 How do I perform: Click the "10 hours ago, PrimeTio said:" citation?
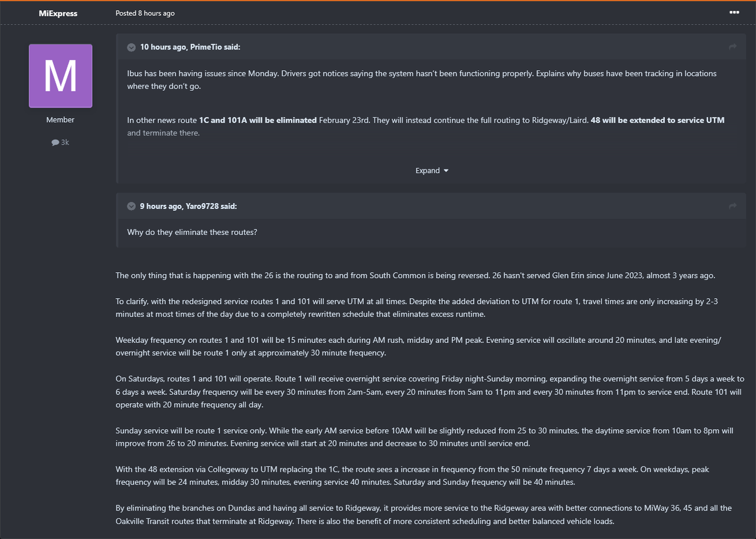click(190, 47)
